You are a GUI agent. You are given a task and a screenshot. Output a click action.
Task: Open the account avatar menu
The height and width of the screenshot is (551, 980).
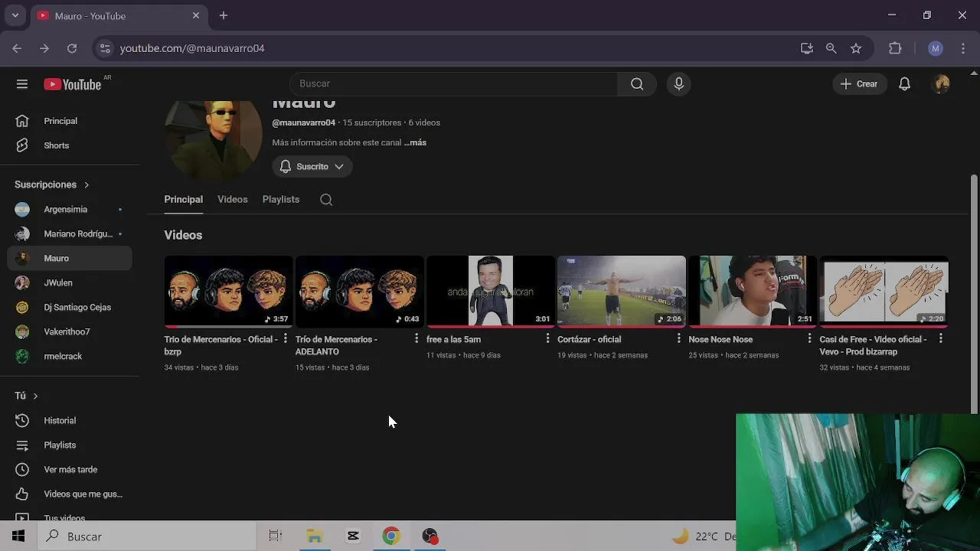coord(942,84)
